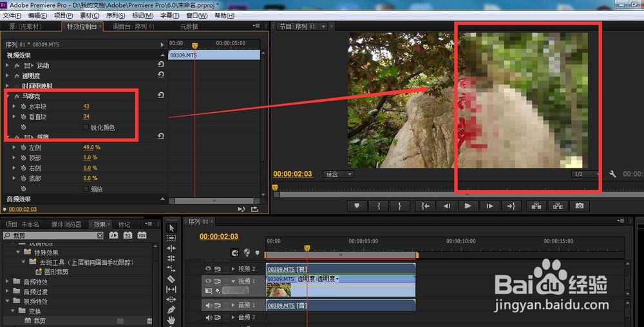The height and width of the screenshot is (327, 644).
Task: Select the Slip tool
Action: 172,289
